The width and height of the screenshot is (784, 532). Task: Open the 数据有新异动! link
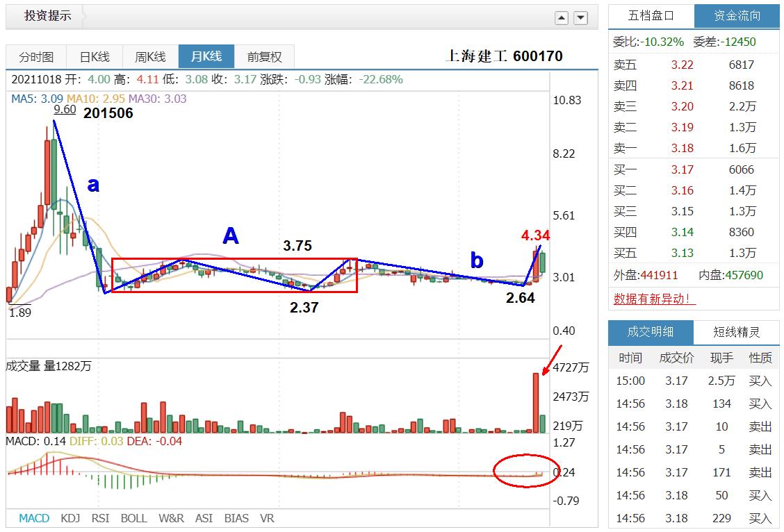click(x=654, y=299)
